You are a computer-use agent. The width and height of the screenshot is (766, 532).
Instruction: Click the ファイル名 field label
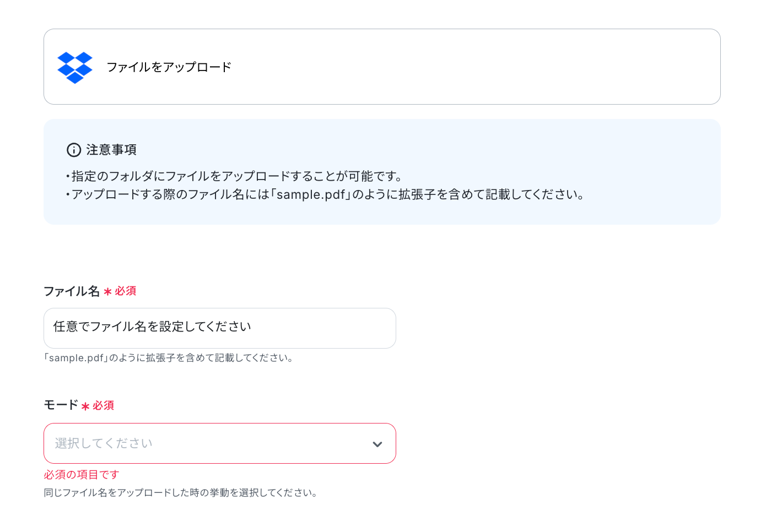[x=72, y=291]
